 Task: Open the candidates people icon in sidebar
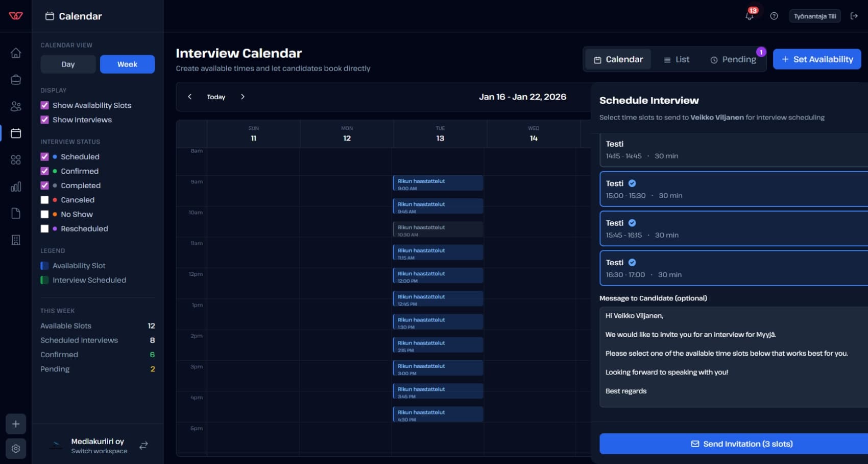[16, 106]
